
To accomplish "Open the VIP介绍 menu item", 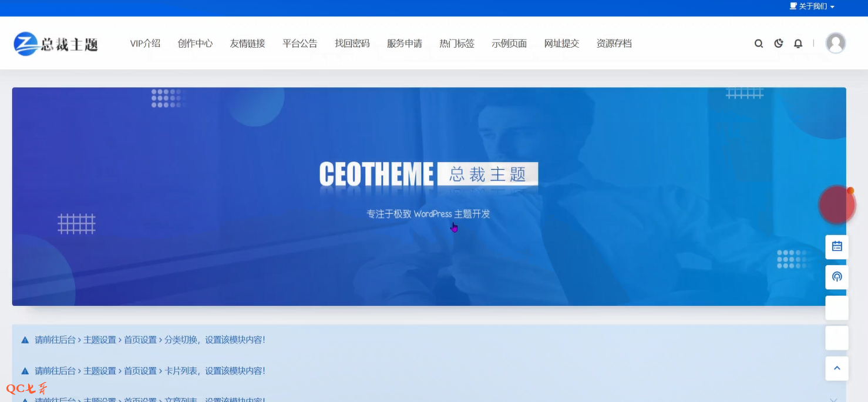I will coord(145,43).
